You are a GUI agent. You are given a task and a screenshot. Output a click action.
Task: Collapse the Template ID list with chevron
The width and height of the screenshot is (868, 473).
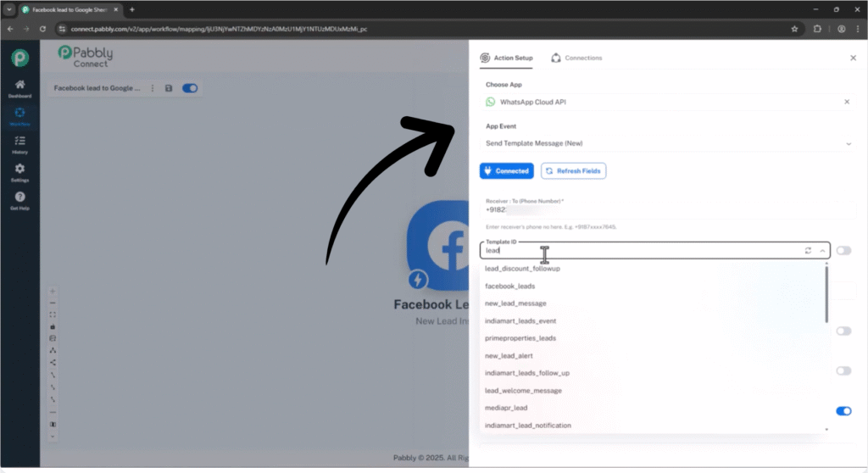click(x=822, y=251)
